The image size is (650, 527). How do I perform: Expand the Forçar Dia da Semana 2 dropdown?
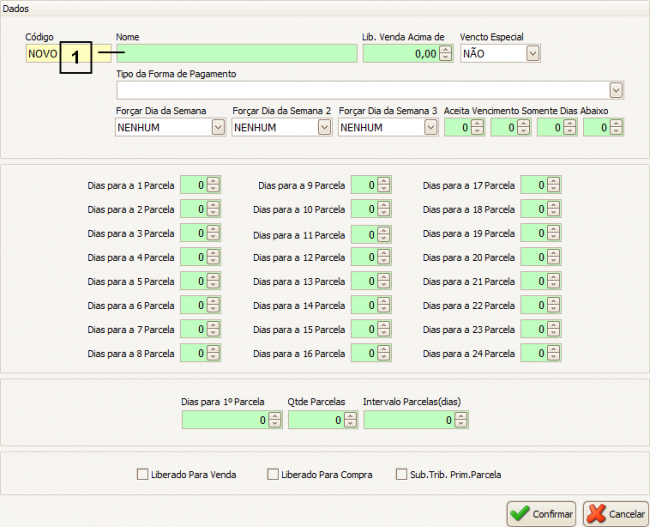click(324, 127)
